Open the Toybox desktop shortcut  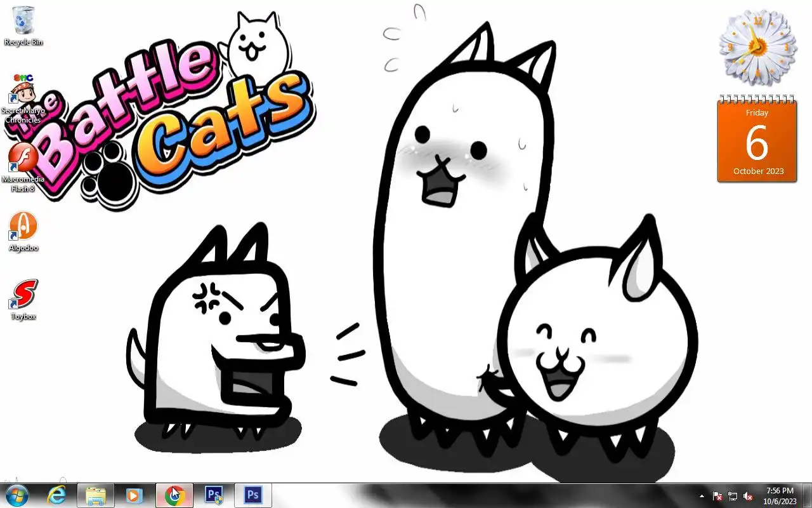point(23,300)
